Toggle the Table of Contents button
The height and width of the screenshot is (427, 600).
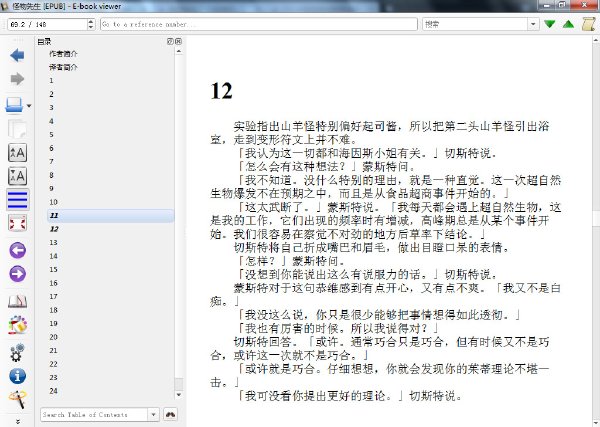pyautogui.click(x=17, y=200)
